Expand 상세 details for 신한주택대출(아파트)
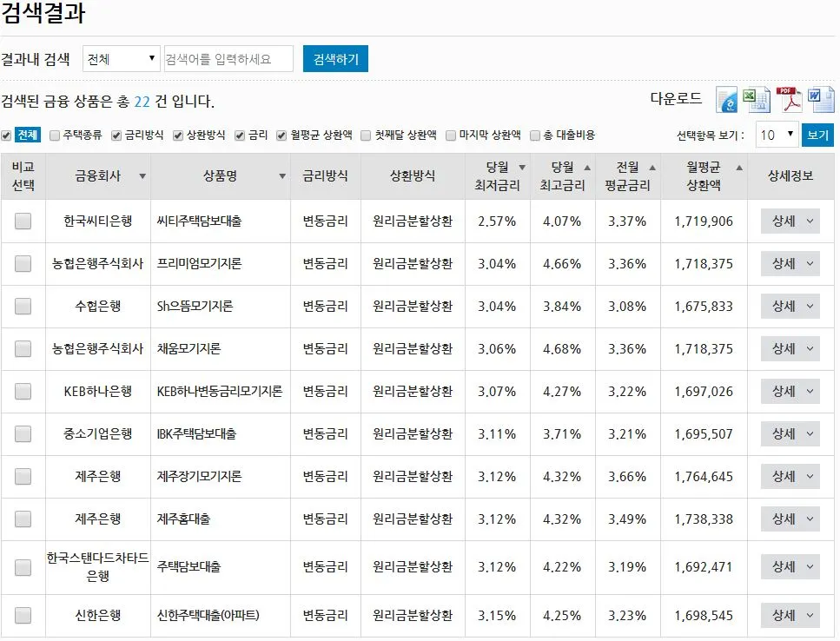Screen dimensions: 840x641 pos(789,615)
